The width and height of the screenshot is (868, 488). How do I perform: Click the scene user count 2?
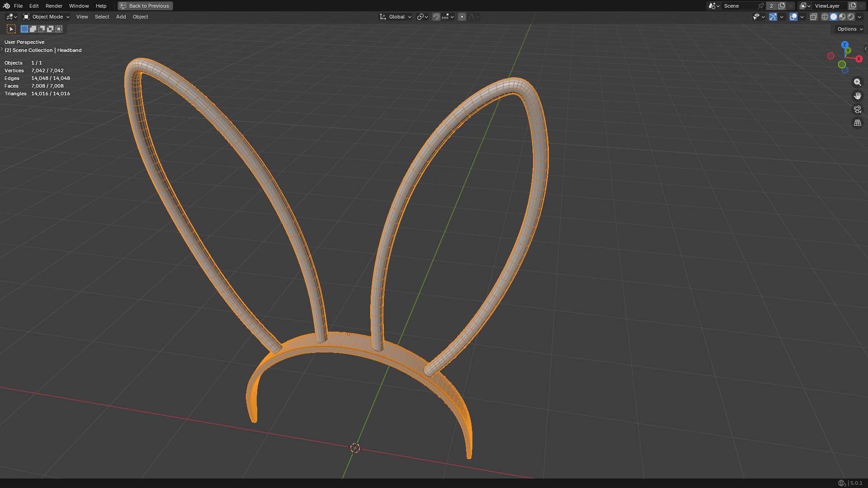click(x=771, y=6)
